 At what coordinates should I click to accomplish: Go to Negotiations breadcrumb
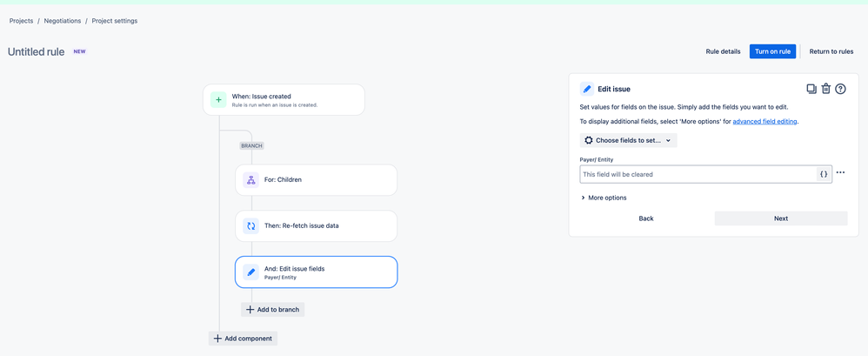(63, 21)
